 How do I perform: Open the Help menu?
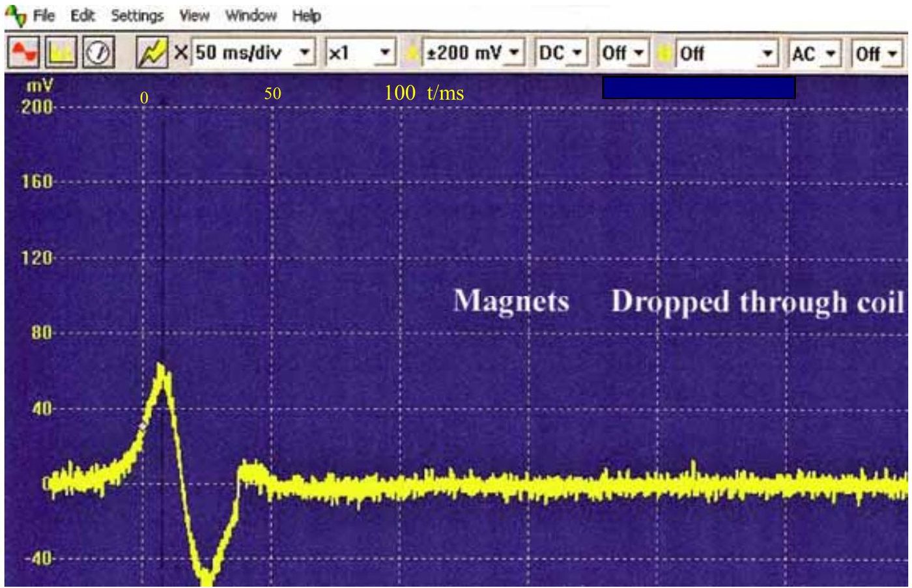coord(306,15)
